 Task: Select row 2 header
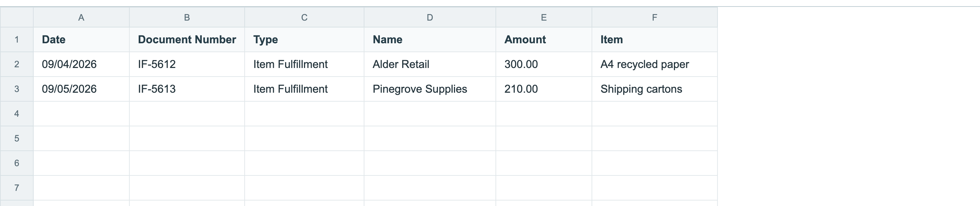(17, 64)
